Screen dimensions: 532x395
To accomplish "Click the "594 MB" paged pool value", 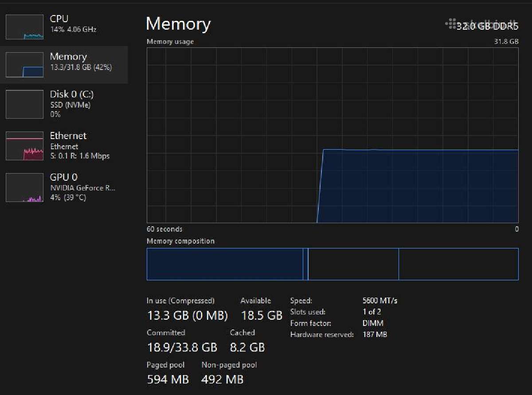I will (x=168, y=380).
